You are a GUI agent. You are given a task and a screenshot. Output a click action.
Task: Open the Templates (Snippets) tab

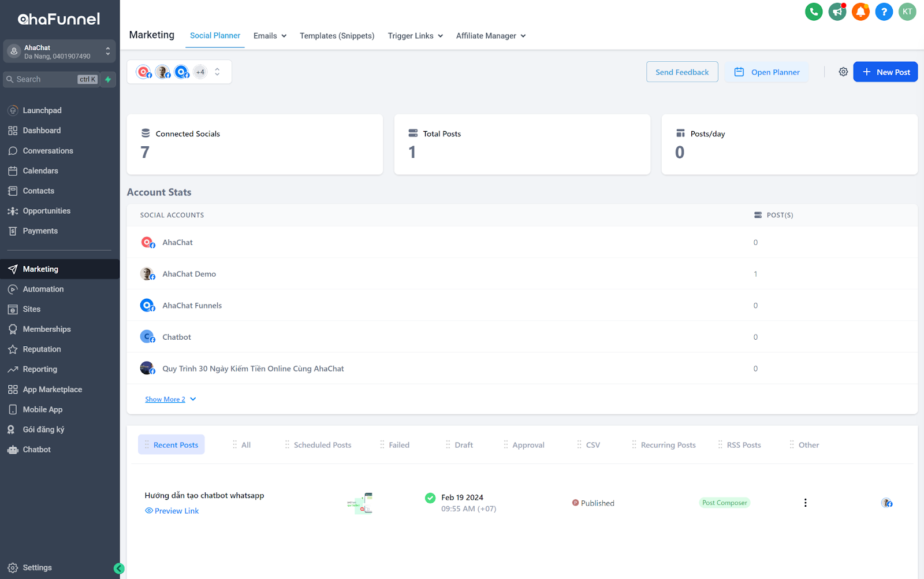337,36
